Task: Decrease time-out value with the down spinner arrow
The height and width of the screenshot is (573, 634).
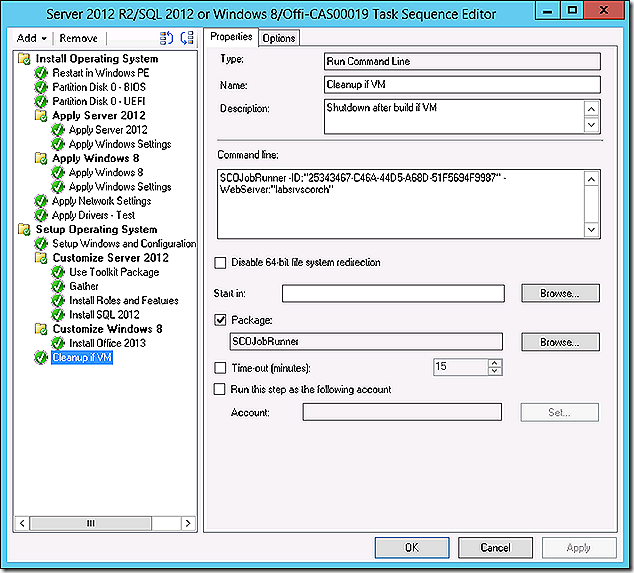Action: pos(495,371)
